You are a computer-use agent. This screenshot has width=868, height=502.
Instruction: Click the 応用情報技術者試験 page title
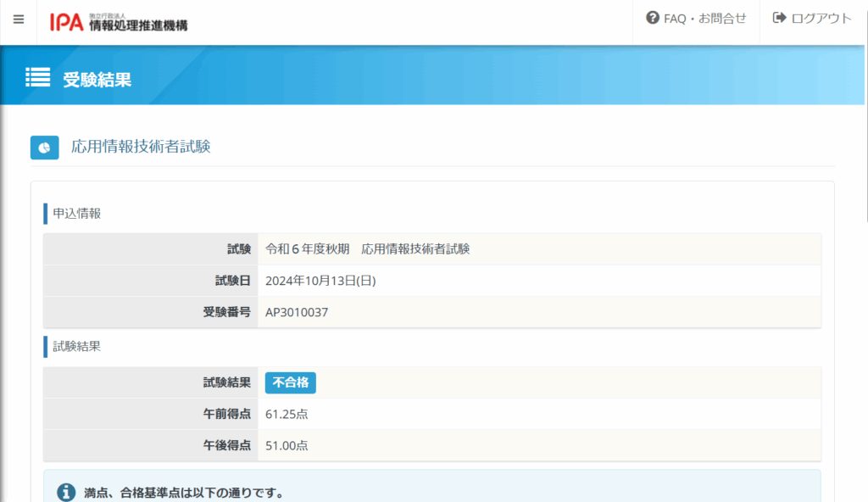[141, 147]
